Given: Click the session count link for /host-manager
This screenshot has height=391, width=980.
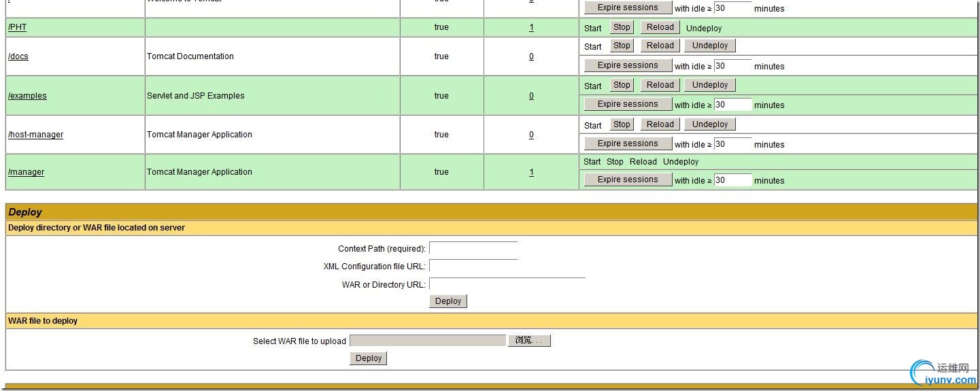Looking at the screenshot, I should pos(531,135).
